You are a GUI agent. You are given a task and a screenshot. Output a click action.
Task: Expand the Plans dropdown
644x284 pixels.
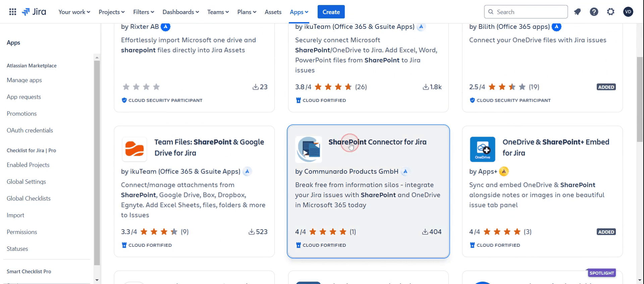247,12
